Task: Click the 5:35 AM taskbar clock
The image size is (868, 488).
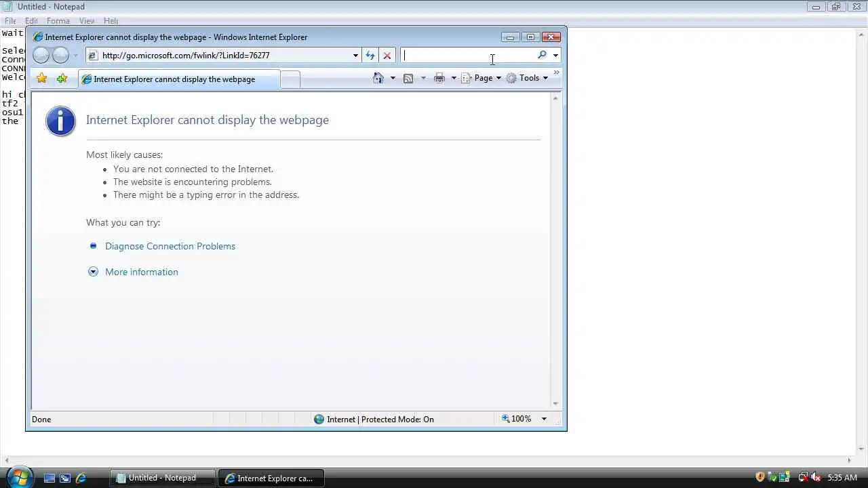Action: [x=842, y=478]
